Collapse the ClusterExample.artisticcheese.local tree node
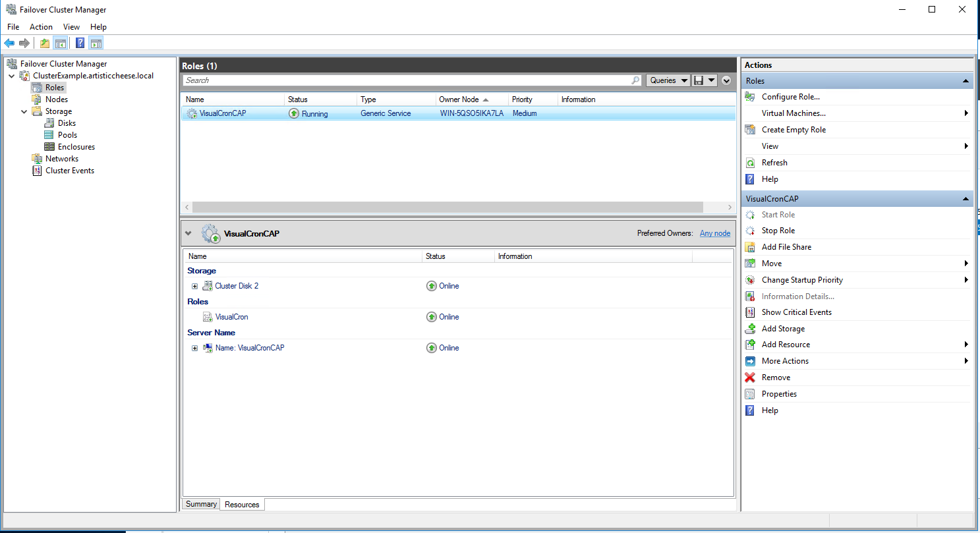 (x=11, y=76)
